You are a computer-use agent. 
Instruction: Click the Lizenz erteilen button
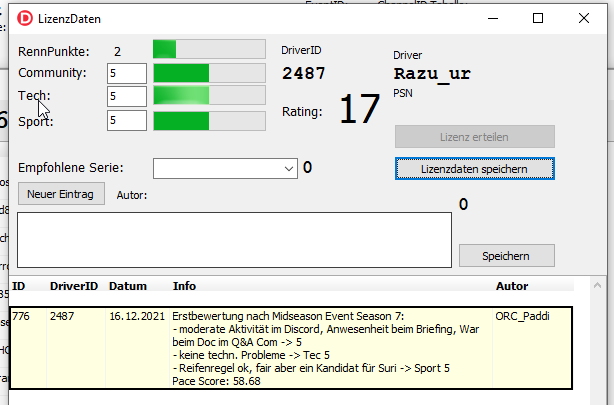pos(474,137)
